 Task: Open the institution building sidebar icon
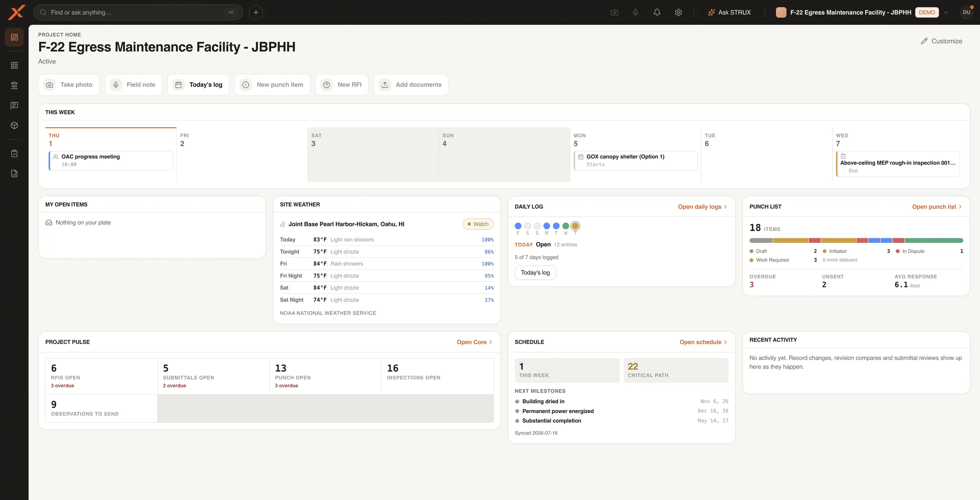click(x=14, y=85)
